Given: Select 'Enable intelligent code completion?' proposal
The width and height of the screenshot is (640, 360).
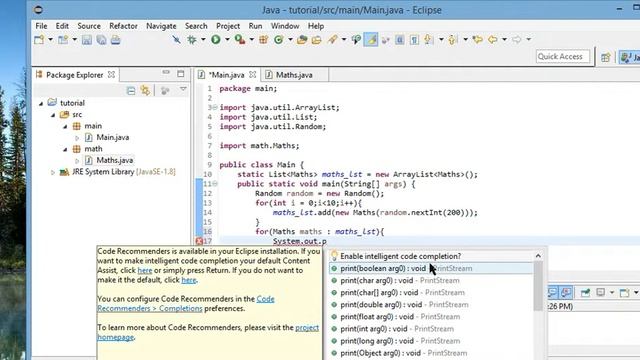Looking at the screenshot, I should click(431, 256).
